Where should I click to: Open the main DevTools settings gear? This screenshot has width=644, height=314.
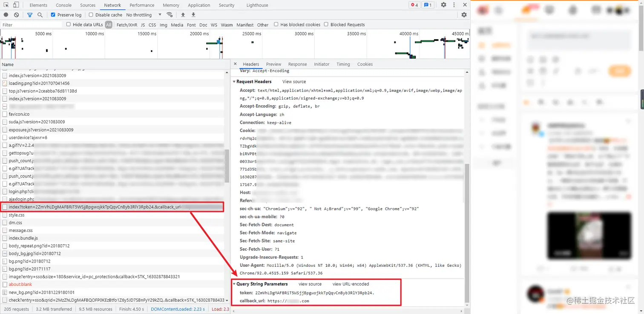tap(443, 5)
